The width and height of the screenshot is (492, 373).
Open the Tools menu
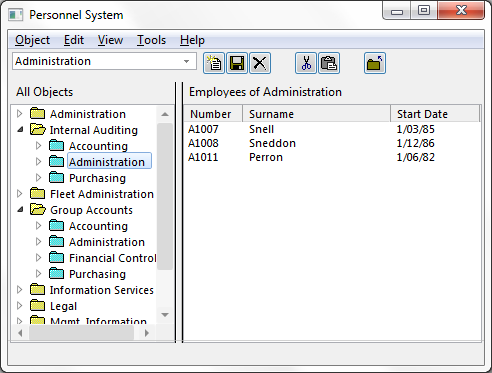pyautogui.click(x=151, y=40)
